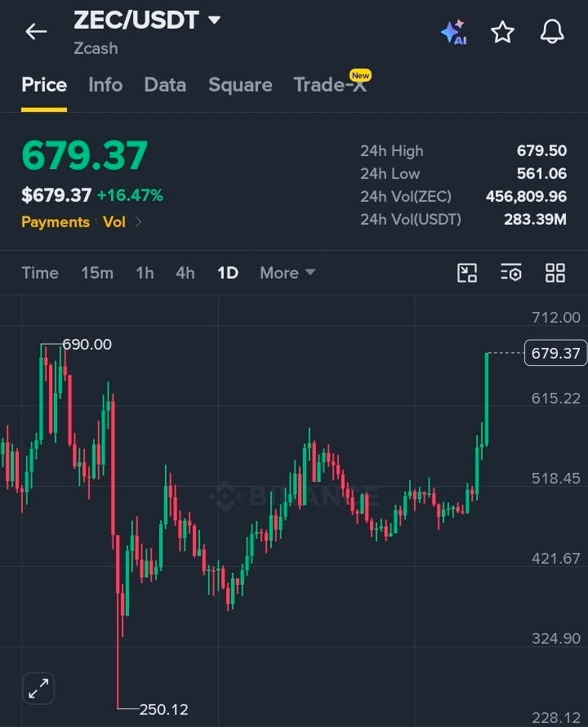Image resolution: width=588 pixels, height=727 pixels.
Task: Tap the 24h Vol(ZEC) value 456,809.96
Action: [526, 196]
